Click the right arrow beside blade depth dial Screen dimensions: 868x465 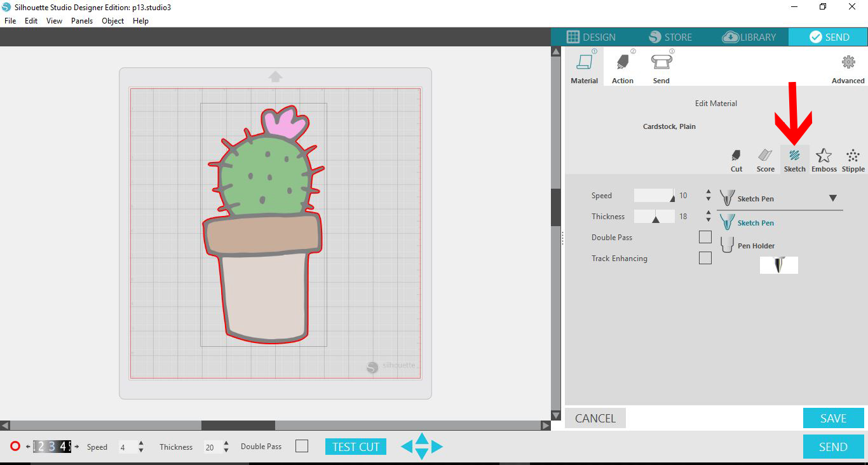coord(77,447)
